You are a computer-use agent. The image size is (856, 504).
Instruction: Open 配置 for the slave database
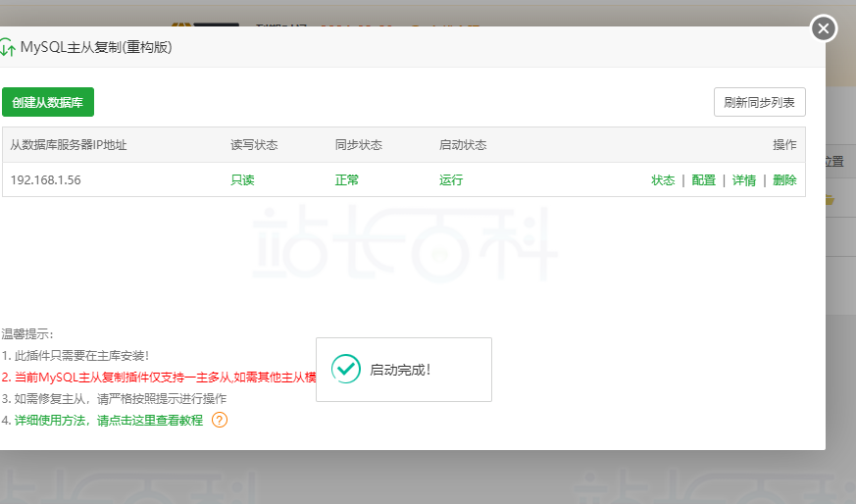[703, 180]
